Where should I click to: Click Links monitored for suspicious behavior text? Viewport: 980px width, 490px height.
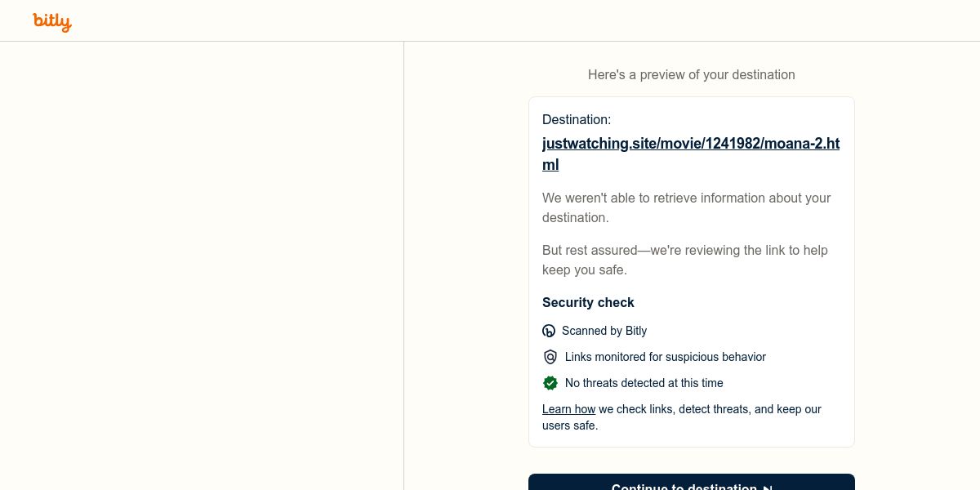click(665, 357)
